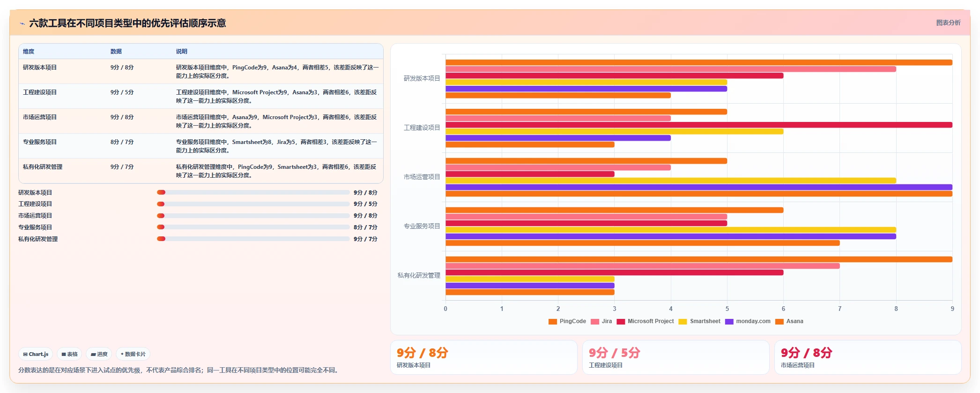The width and height of the screenshot is (980, 393).
Task: Select the 工程建设项目 table row label
Action: tap(40, 92)
